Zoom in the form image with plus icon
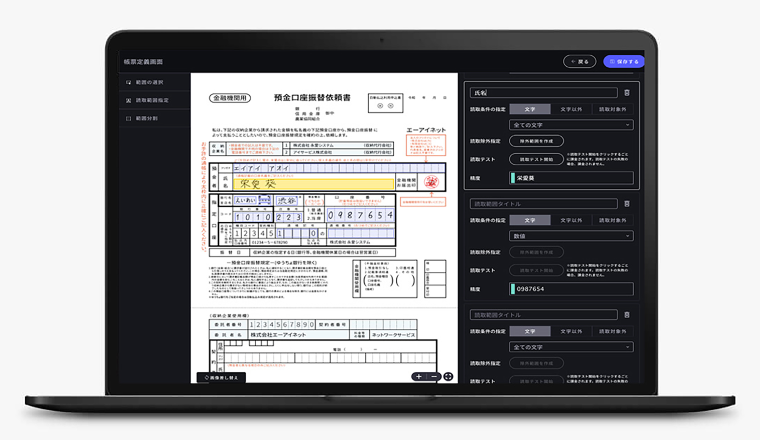760x440 pixels. [419, 377]
